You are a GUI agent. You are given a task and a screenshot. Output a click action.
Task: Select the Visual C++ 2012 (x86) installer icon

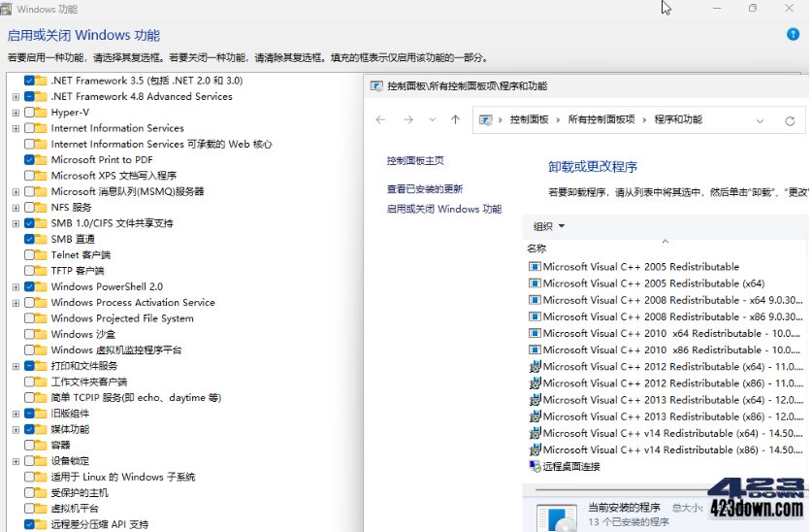click(535, 382)
